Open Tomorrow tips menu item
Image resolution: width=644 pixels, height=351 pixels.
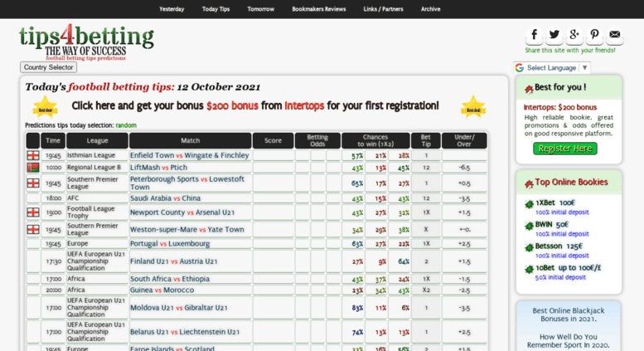261,9
